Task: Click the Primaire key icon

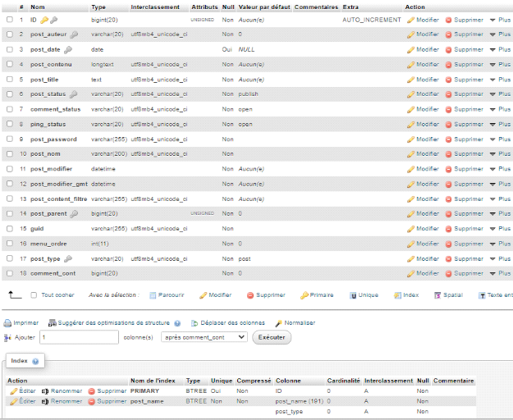Action: point(305,295)
